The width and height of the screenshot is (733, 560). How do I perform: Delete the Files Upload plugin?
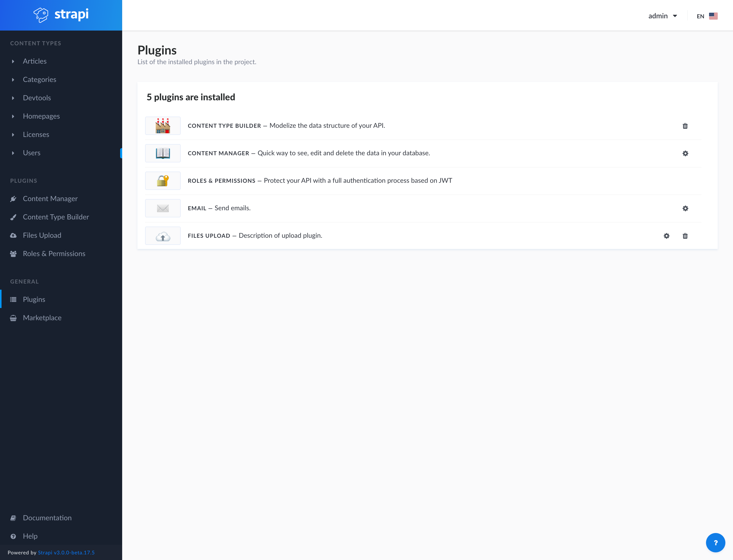coord(685,236)
